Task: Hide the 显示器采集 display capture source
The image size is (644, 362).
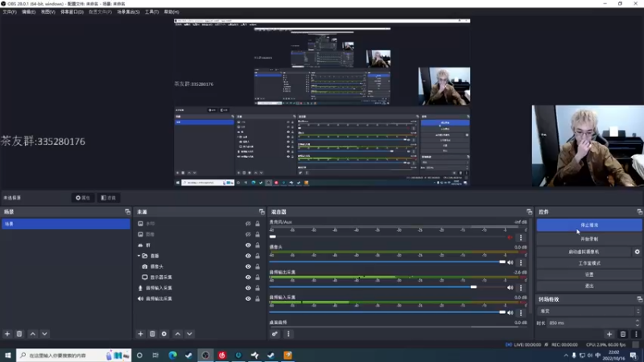Action: 248,277
